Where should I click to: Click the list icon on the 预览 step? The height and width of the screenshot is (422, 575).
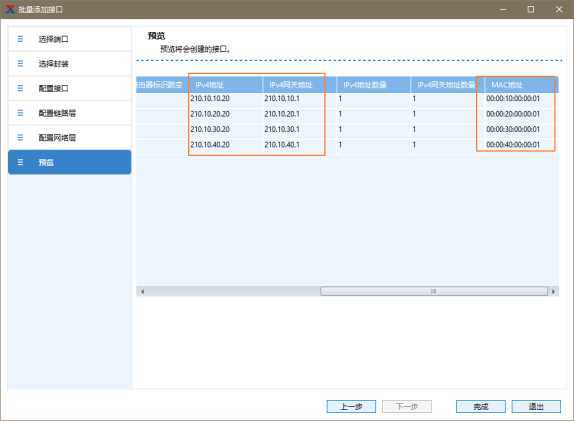click(20, 162)
